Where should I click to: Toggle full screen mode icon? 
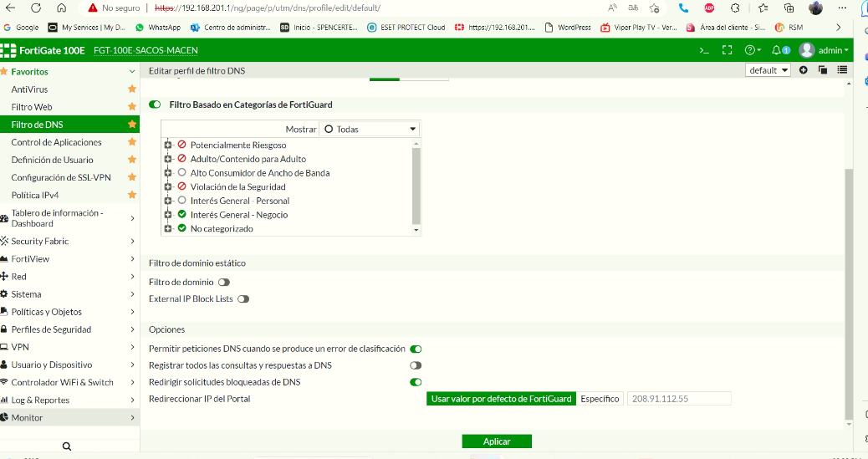click(727, 50)
